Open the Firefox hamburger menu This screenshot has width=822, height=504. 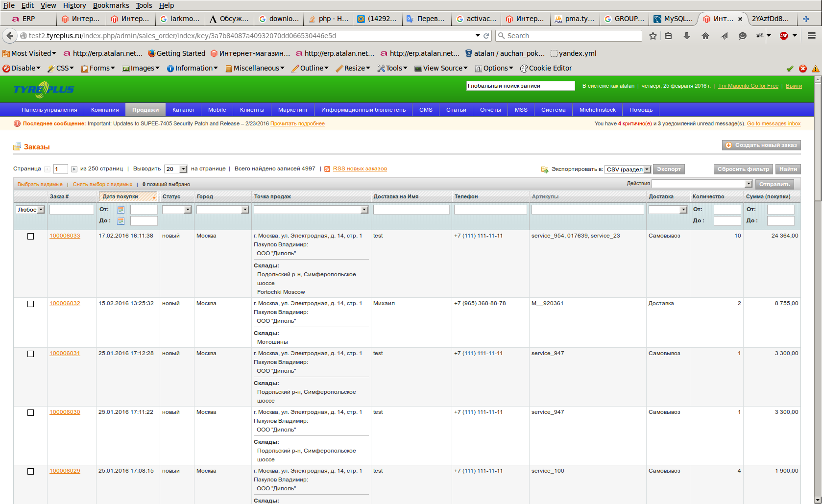coord(812,36)
